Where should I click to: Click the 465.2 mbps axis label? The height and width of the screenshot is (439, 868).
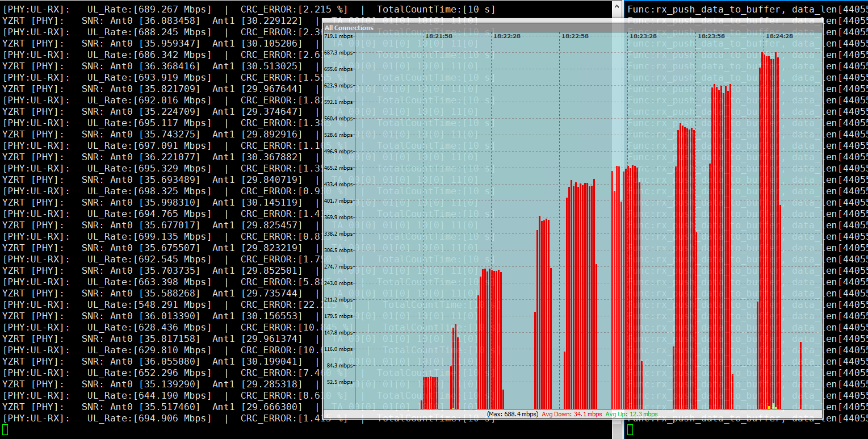(x=338, y=168)
